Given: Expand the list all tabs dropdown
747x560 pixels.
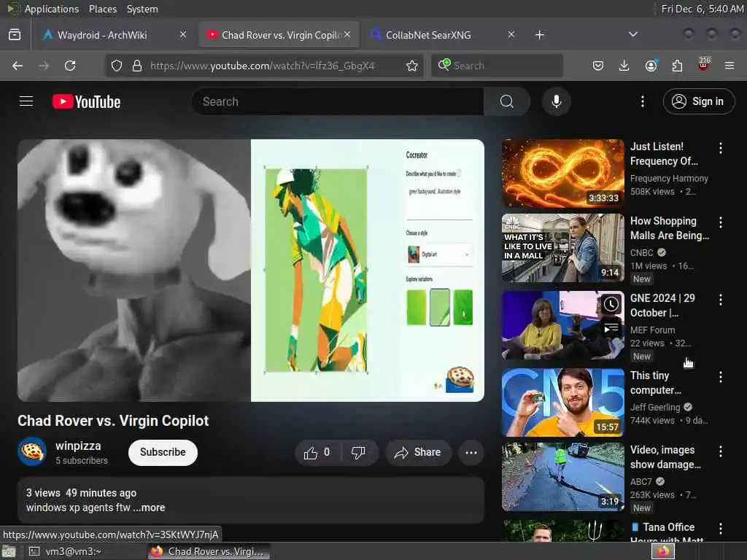Looking at the screenshot, I should coord(633,35).
